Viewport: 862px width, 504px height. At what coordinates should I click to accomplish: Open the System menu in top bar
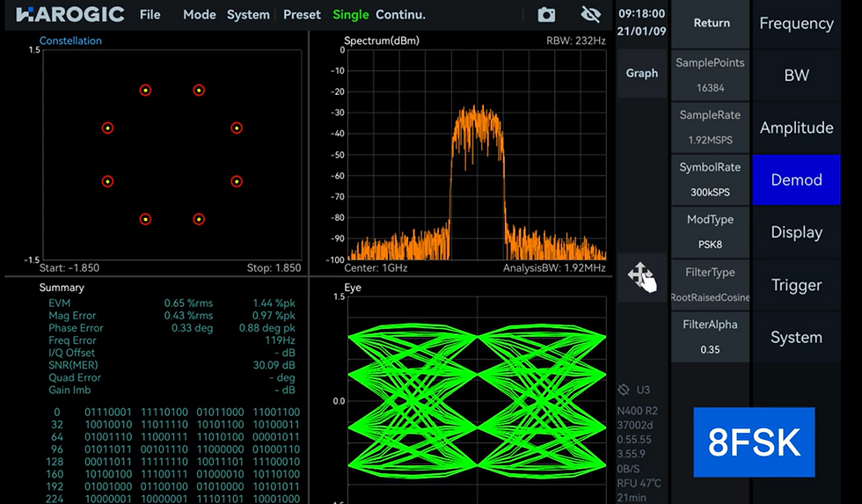point(248,15)
